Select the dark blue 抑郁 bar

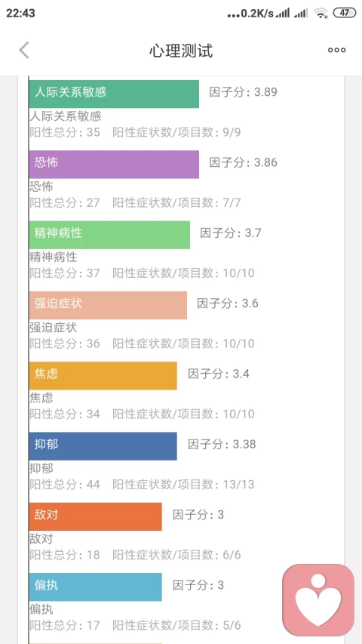click(103, 446)
